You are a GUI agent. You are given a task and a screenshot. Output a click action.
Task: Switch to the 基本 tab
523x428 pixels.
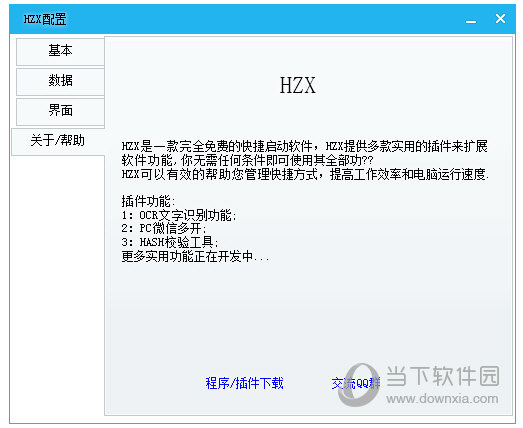tap(60, 52)
